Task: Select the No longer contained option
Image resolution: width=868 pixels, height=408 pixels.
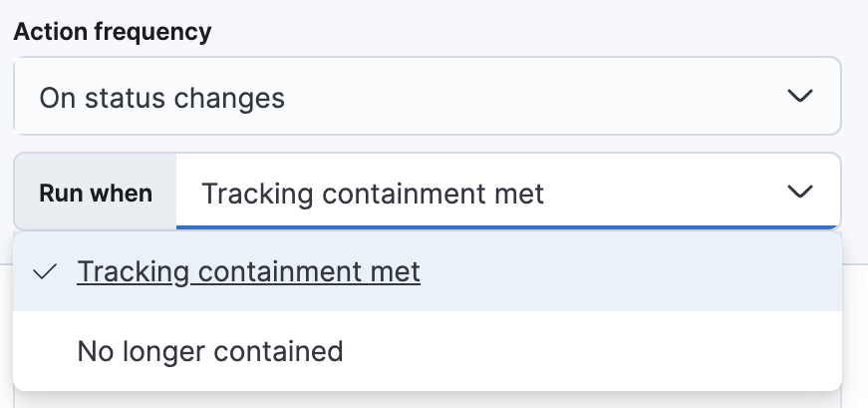Action: [209, 351]
